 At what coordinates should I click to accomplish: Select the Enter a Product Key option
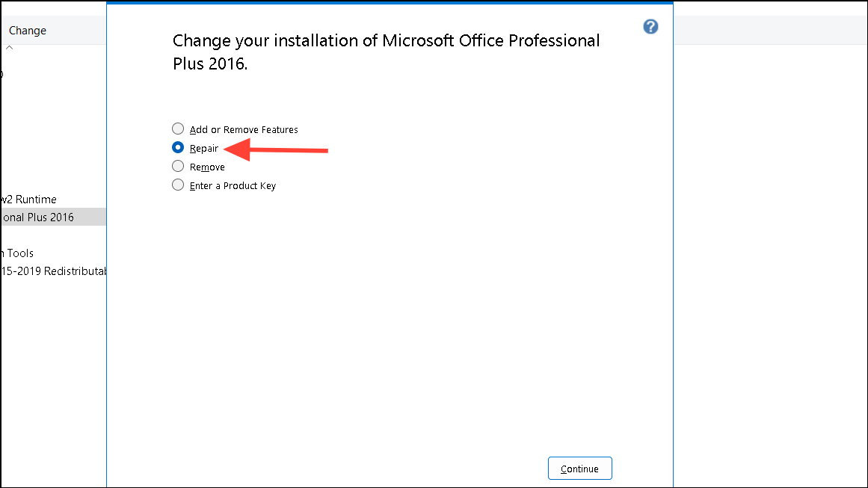[x=178, y=185]
